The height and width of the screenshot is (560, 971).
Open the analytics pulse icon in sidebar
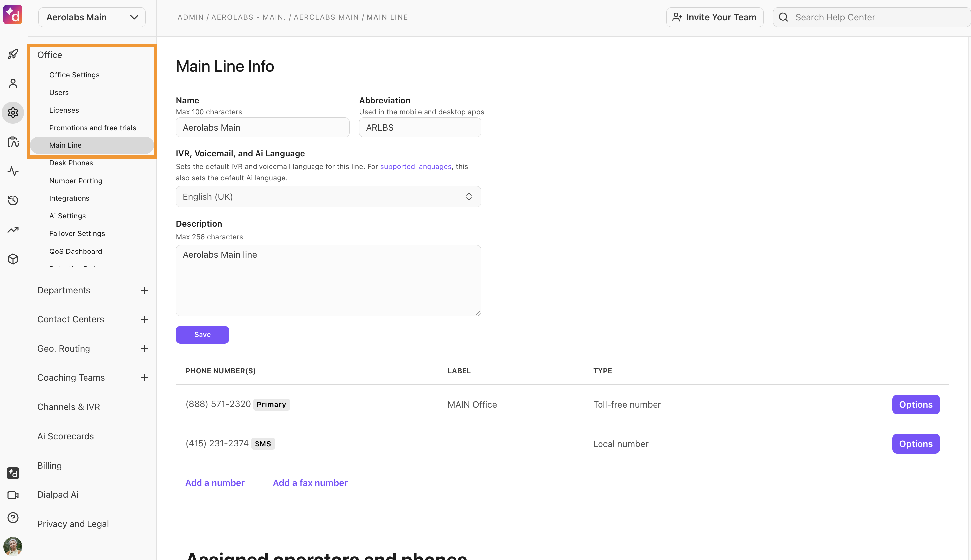(x=13, y=171)
